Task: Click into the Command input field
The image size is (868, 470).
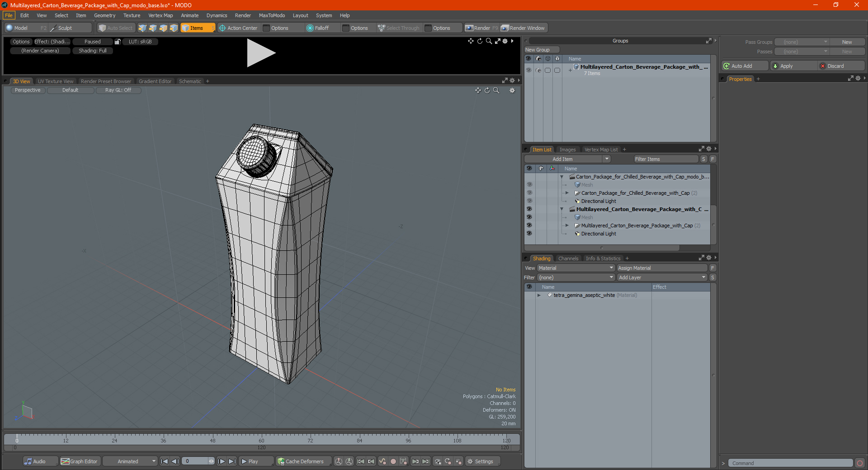Action: 790,463
